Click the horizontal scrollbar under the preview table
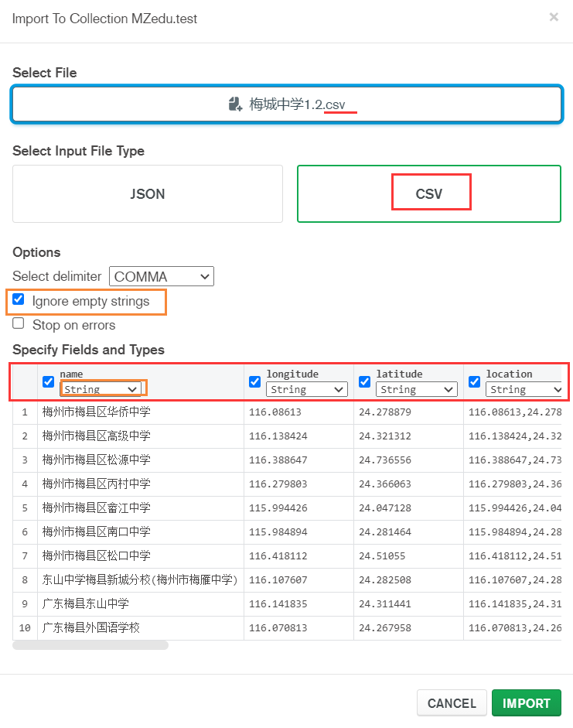573x728 pixels. [90, 645]
